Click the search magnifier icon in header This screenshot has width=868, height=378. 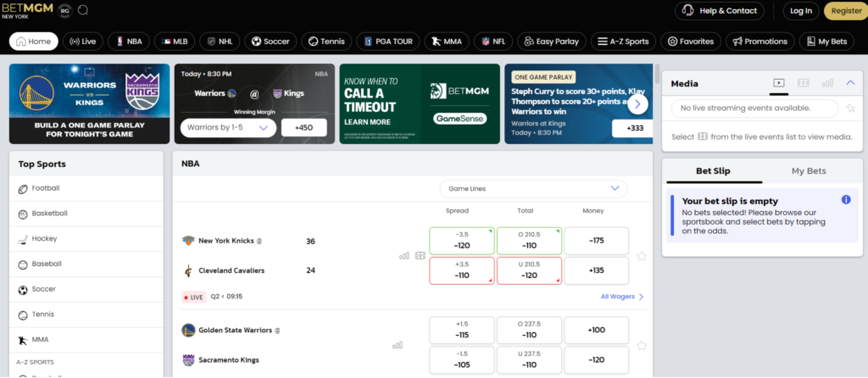pos(84,10)
